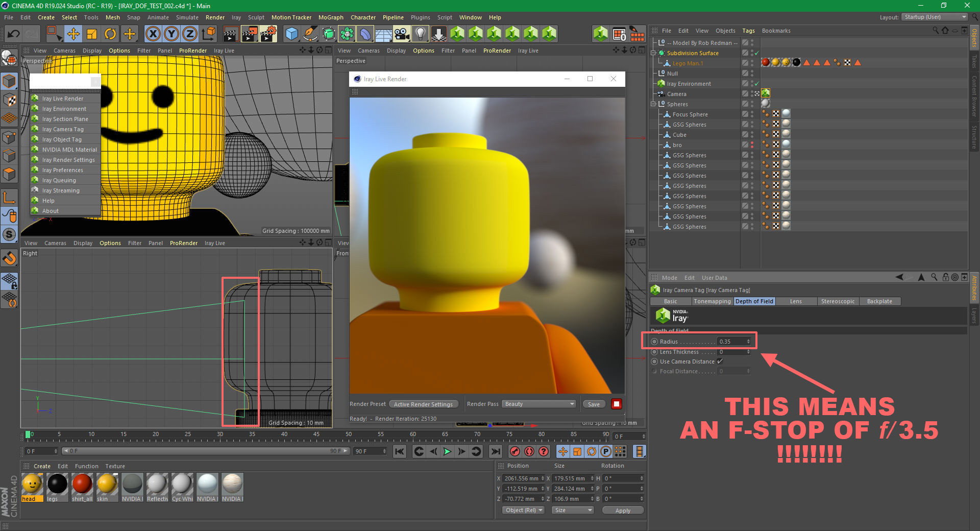This screenshot has height=531, width=980.
Task: Click the Cube primitive icon in toolbar
Action: tap(291, 34)
